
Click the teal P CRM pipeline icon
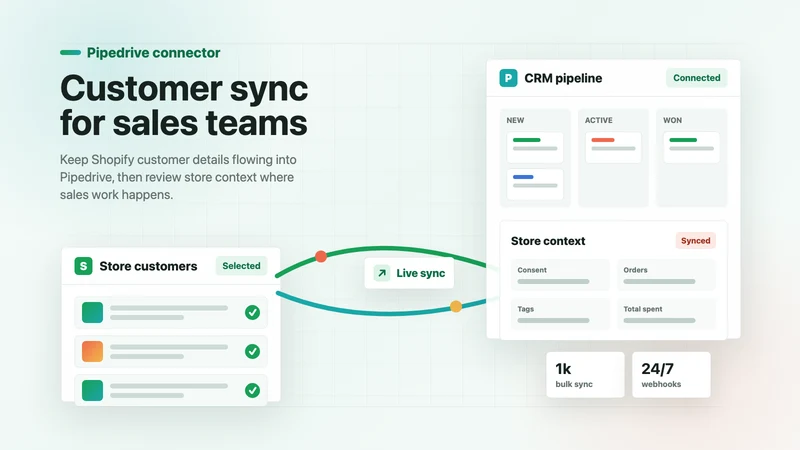click(x=508, y=78)
